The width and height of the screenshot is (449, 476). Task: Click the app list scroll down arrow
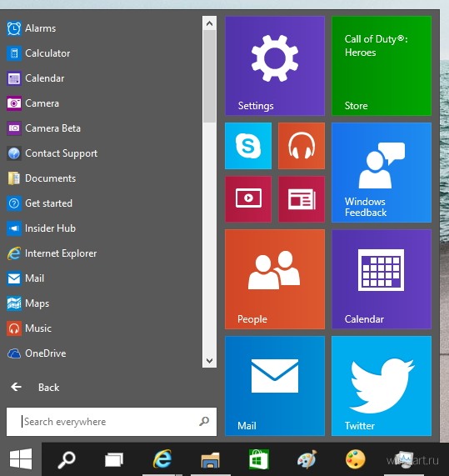tap(209, 360)
